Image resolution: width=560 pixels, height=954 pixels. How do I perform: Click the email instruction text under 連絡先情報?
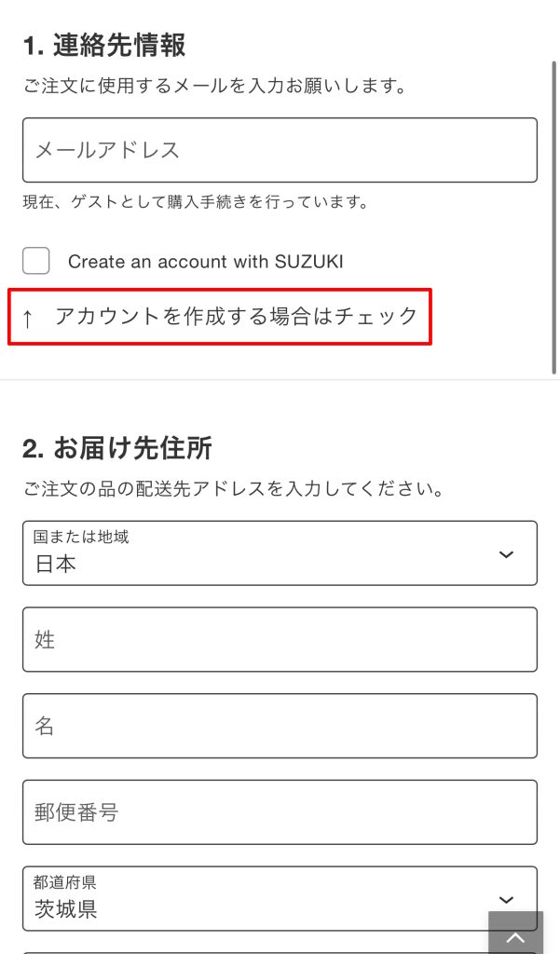(214, 87)
